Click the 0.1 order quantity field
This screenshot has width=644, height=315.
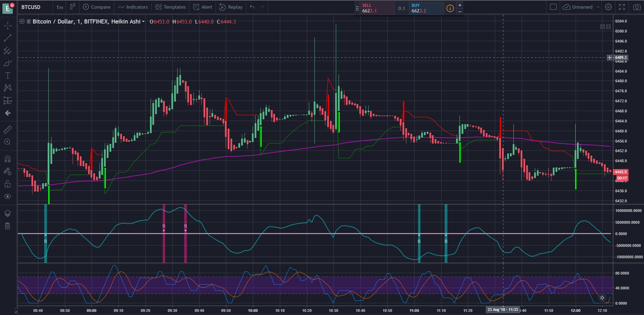pyautogui.click(x=401, y=8)
